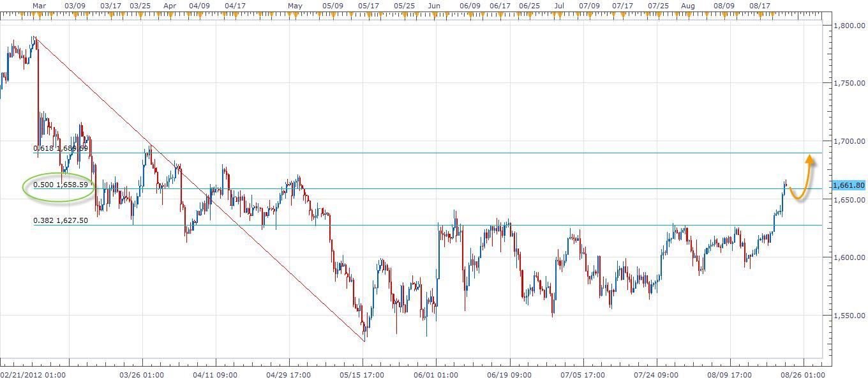Screen dimensions: 868x382
Task: Click the 'Jun' label on top axis
Action: [434, 6]
